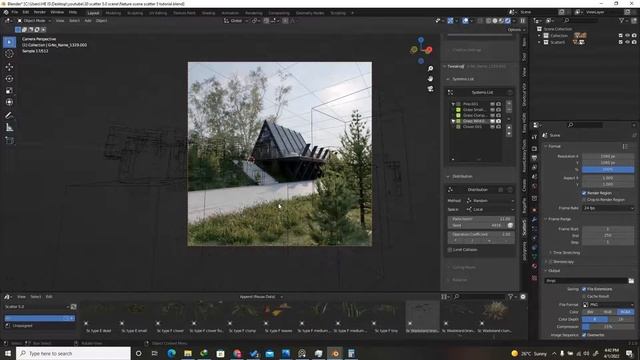Select the Add Cube tool

pyautogui.click(x=9, y=141)
